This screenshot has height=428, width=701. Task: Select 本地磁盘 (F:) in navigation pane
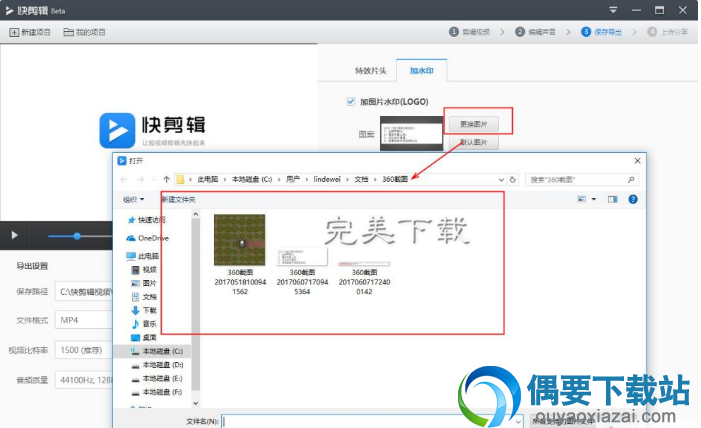(156, 392)
